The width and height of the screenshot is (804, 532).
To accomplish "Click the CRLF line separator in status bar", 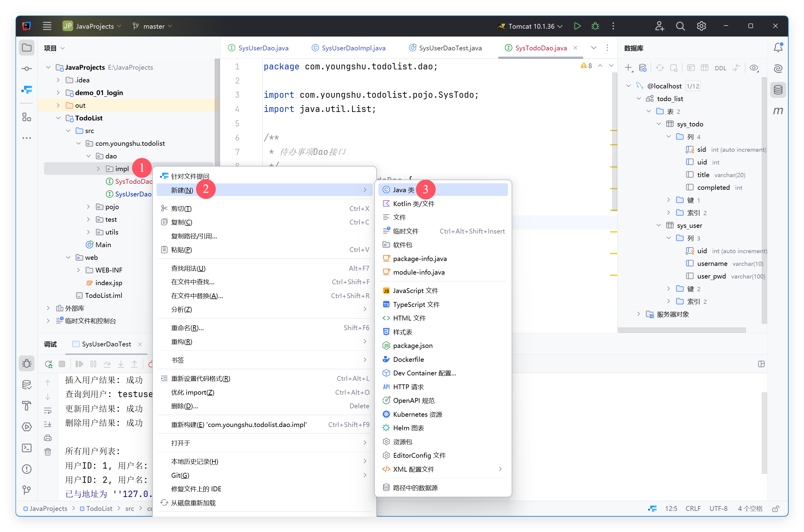I will tap(693, 508).
